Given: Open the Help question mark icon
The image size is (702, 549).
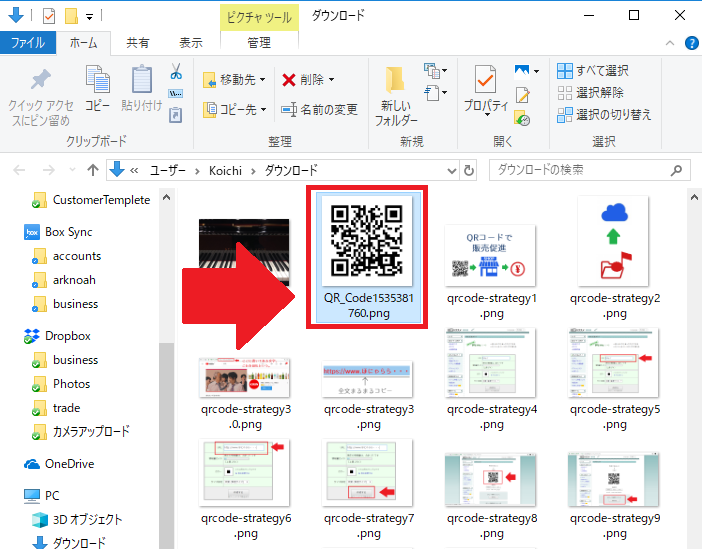Looking at the screenshot, I should (x=691, y=43).
